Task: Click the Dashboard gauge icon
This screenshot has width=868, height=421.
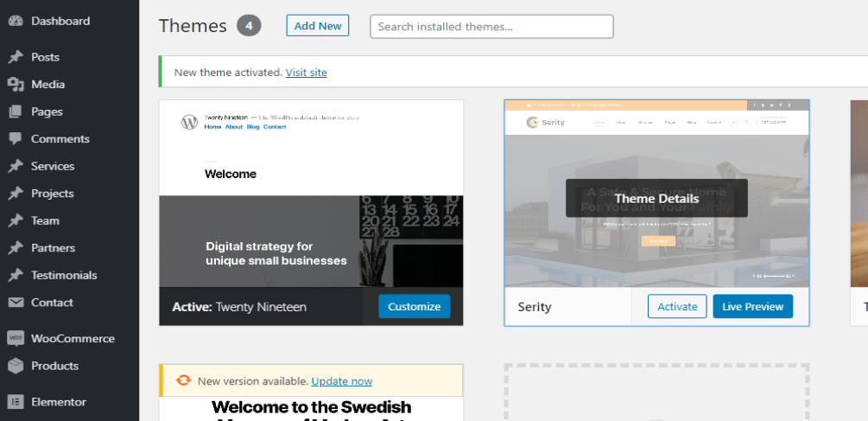Action: (15, 21)
